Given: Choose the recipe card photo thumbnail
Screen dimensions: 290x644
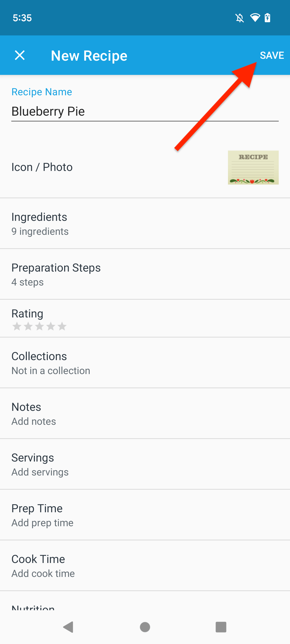Looking at the screenshot, I should [253, 167].
